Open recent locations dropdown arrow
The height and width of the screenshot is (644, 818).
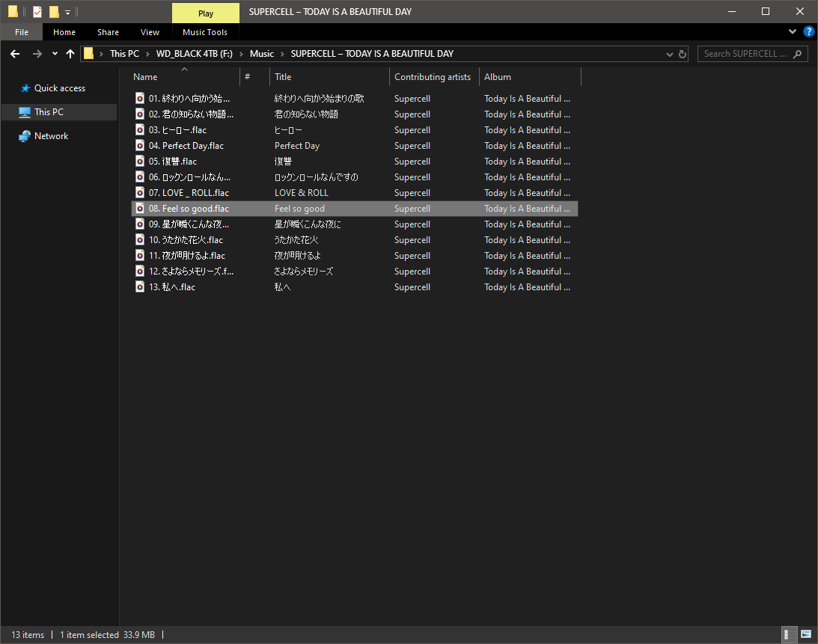tap(55, 54)
